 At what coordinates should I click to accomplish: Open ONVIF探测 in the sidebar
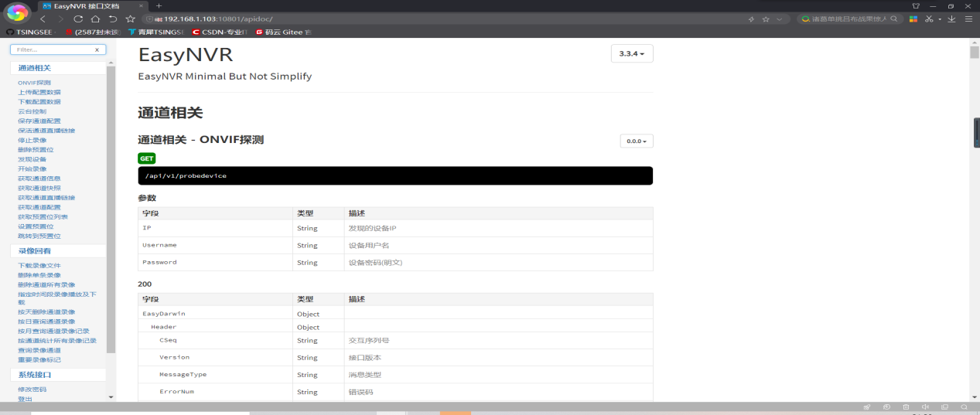click(x=34, y=83)
